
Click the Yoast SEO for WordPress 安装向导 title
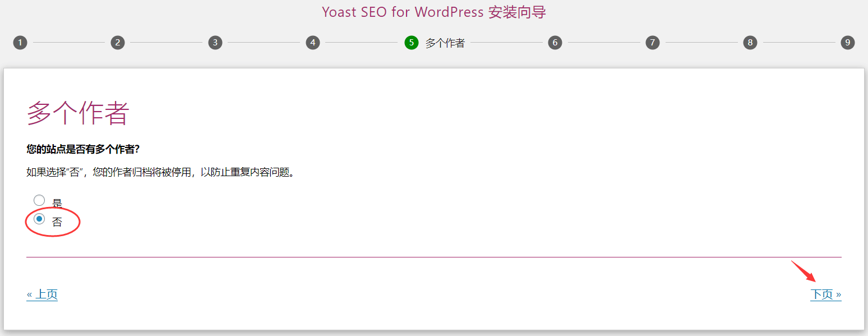click(x=434, y=12)
